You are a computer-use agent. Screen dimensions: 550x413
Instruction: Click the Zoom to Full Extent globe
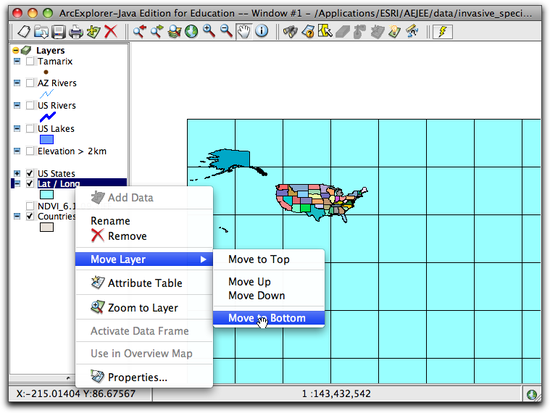click(192, 31)
